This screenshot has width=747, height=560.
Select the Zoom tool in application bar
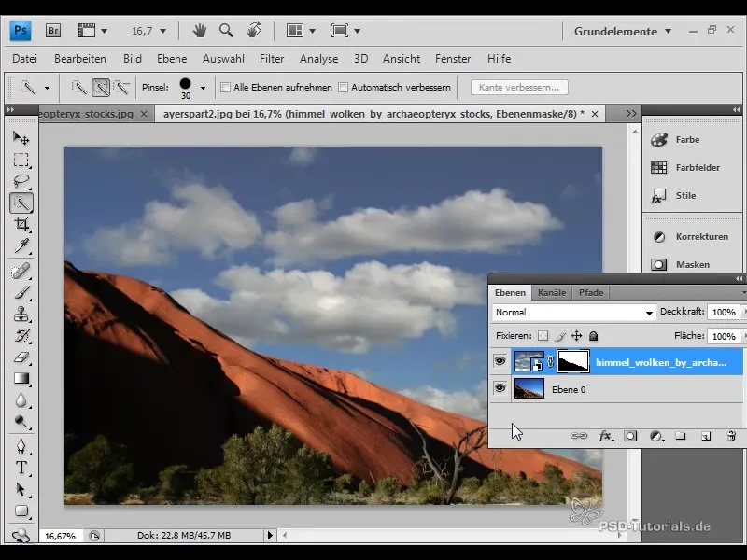(226, 31)
